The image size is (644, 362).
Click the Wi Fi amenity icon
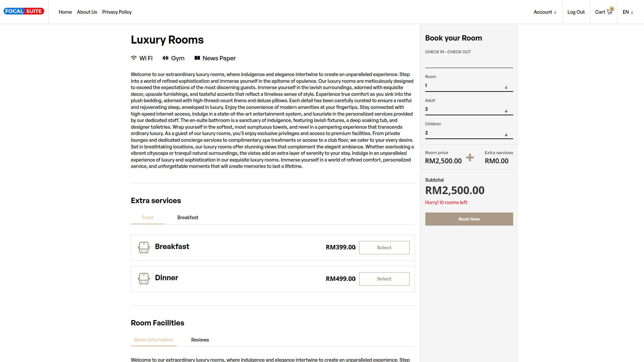134,58
